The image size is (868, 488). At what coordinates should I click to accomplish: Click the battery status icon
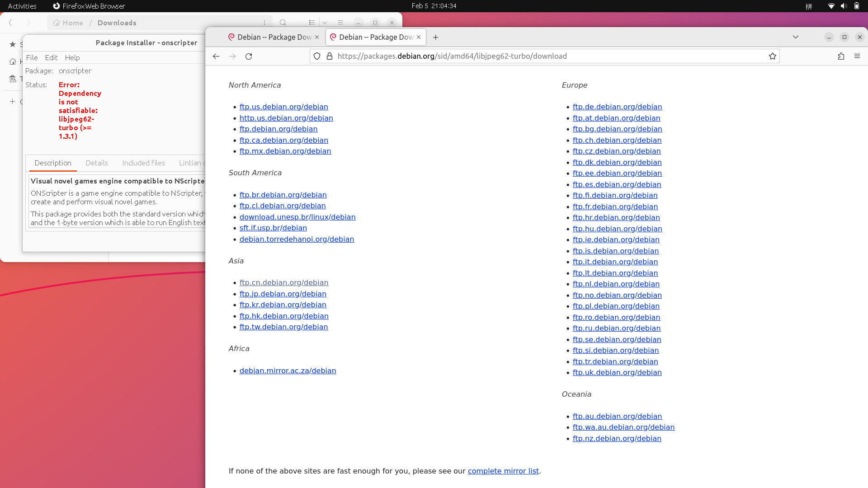(856, 6)
